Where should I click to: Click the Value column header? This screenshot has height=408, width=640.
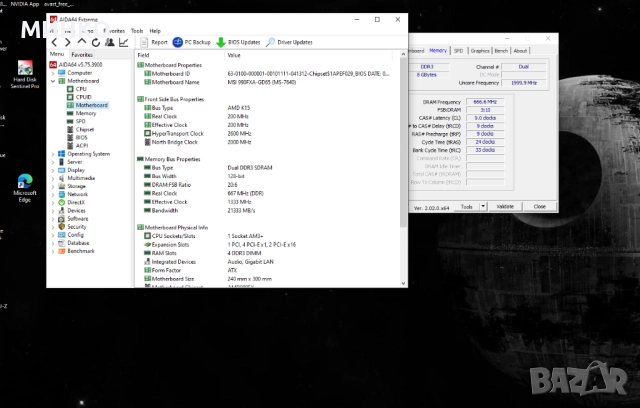tap(308, 55)
